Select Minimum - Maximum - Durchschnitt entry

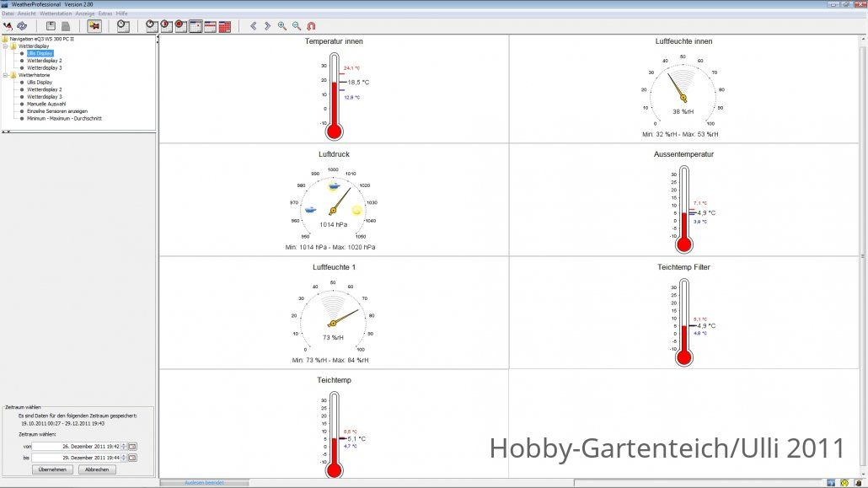[x=64, y=118]
